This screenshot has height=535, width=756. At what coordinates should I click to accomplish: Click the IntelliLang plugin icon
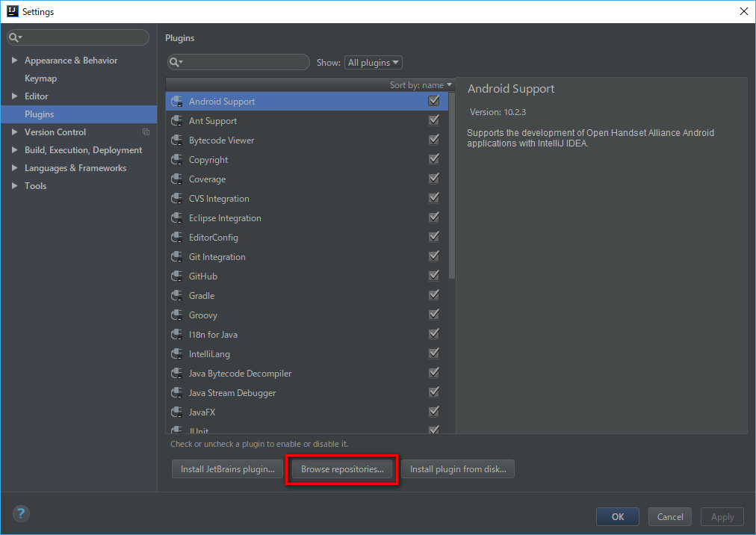(177, 353)
